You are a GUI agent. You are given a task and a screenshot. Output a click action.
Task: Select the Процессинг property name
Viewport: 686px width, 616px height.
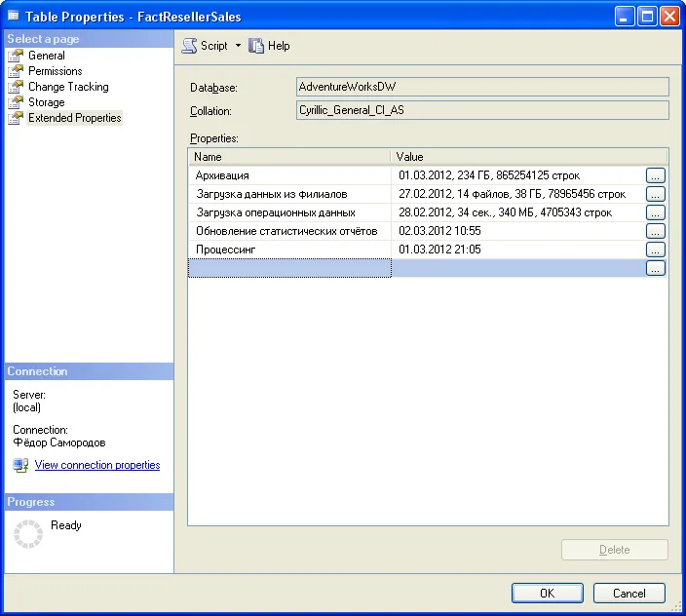pyautogui.click(x=225, y=250)
